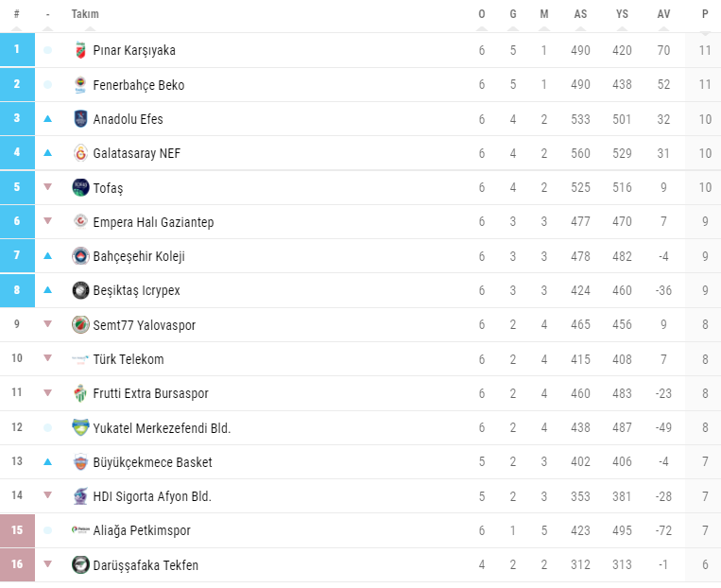
Task: Click the up arrow beside Anadolu Efes
Action: [48, 119]
